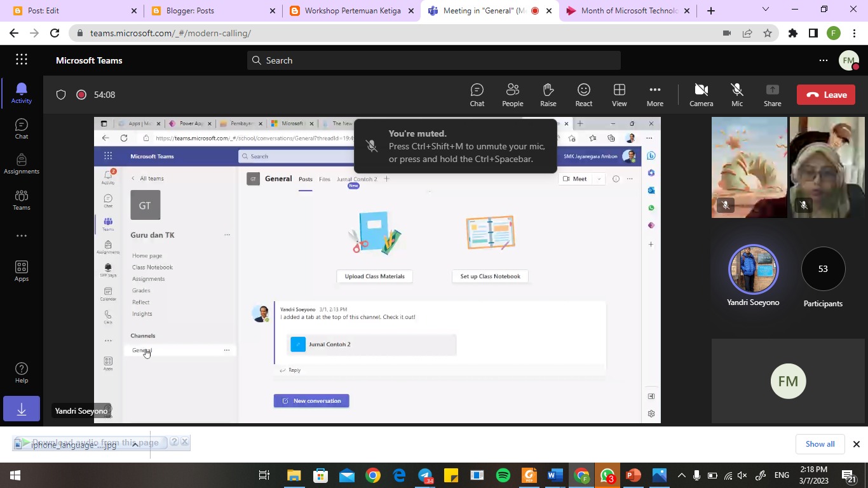Click Insights in shared screen sidebar

point(142,314)
